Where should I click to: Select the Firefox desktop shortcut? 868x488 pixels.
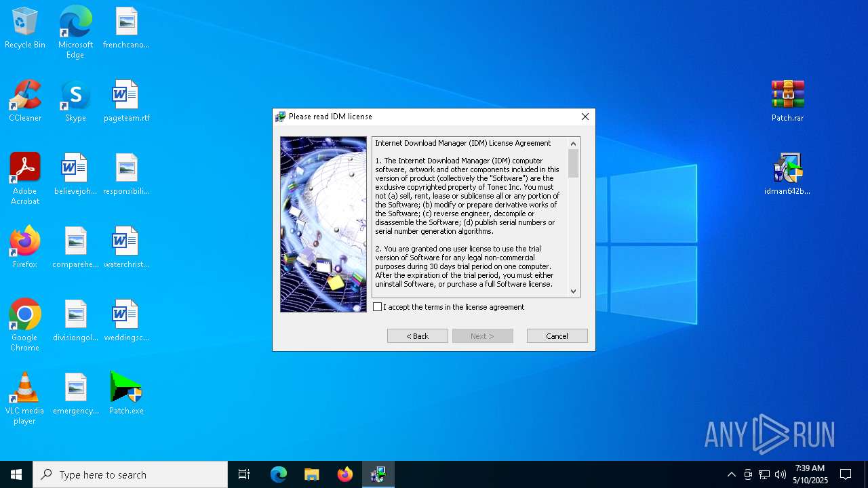25,248
